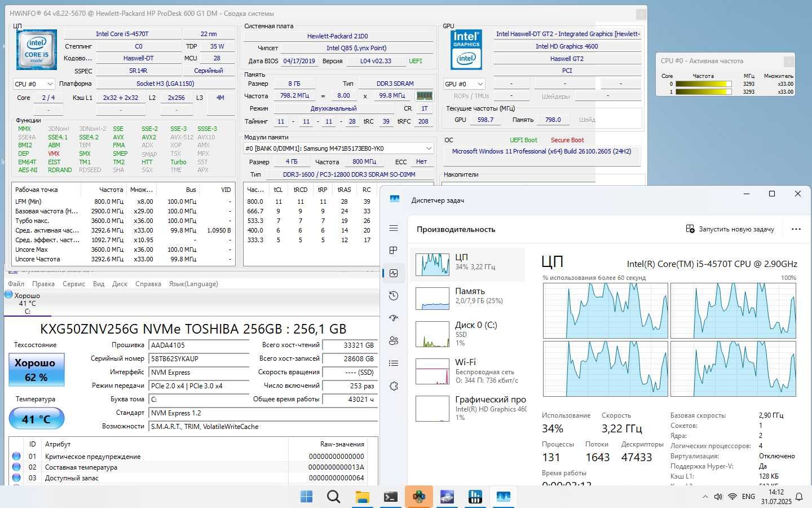Open Terminal from taskbar
The width and height of the screenshot is (812, 508).
point(390,497)
